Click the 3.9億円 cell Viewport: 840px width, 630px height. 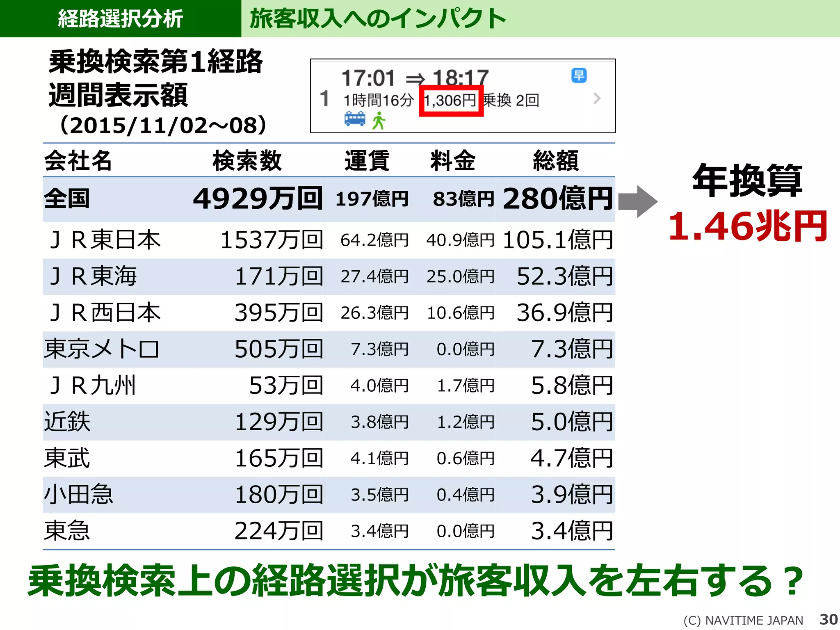point(572,495)
